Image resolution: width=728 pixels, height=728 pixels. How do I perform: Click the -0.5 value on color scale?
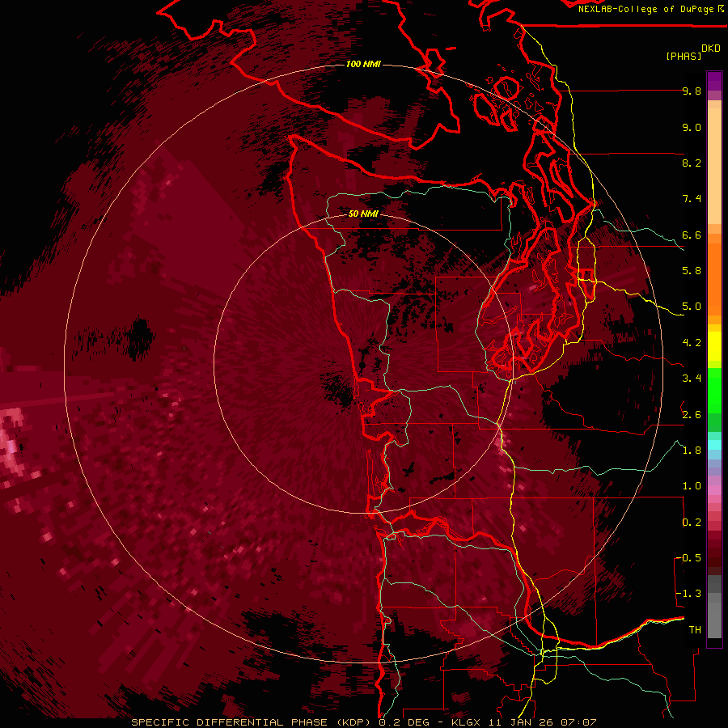tap(688, 558)
